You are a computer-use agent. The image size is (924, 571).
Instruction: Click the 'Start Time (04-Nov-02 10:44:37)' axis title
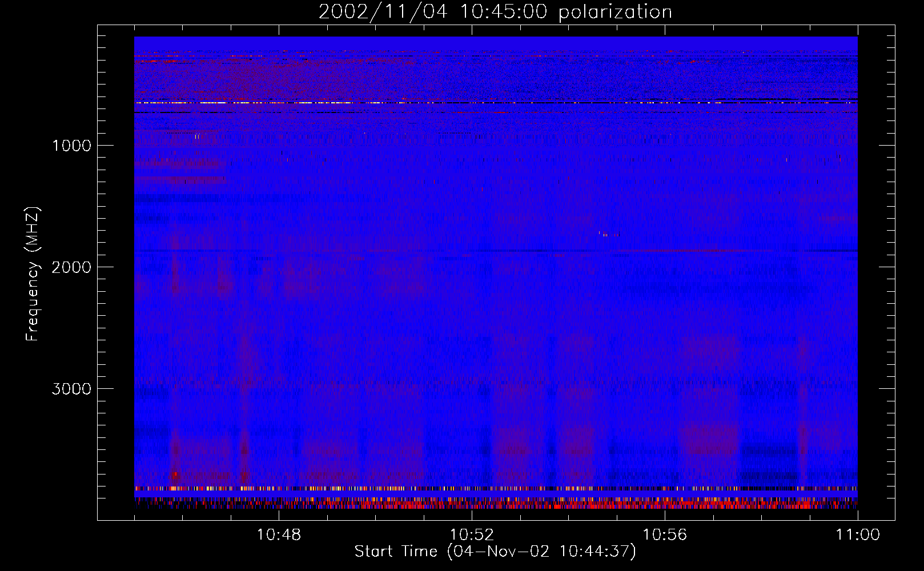tap(495, 552)
